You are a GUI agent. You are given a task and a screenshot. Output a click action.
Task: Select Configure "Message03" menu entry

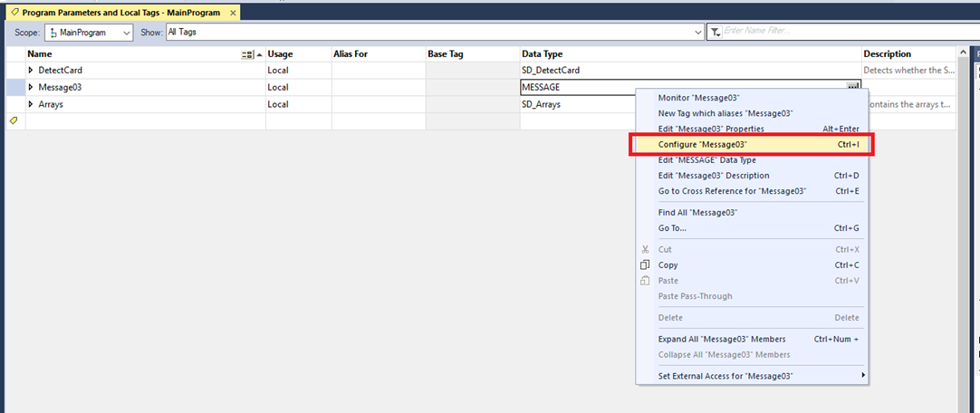703,145
